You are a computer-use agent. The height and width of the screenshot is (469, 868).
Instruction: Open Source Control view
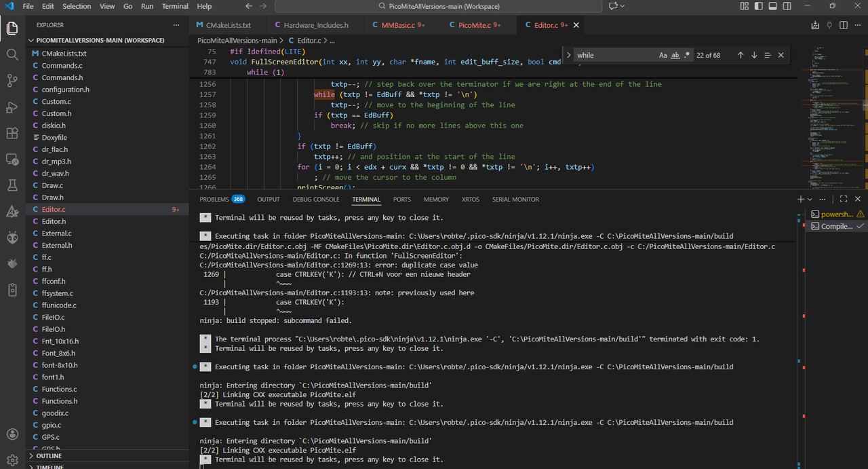click(x=12, y=81)
